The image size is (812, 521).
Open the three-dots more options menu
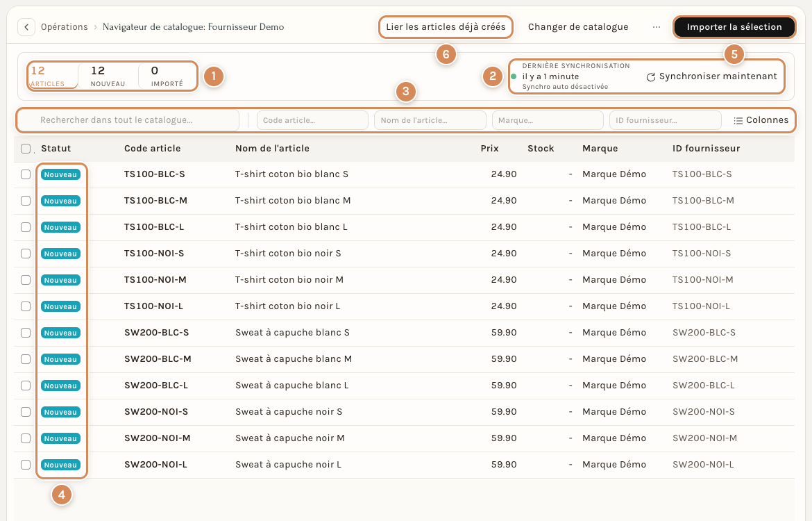tap(656, 27)
